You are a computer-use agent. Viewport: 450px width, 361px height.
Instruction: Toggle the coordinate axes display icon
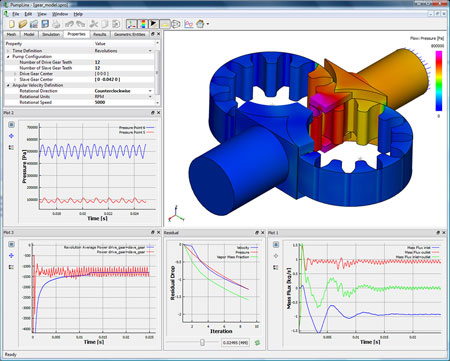(132, 24)
